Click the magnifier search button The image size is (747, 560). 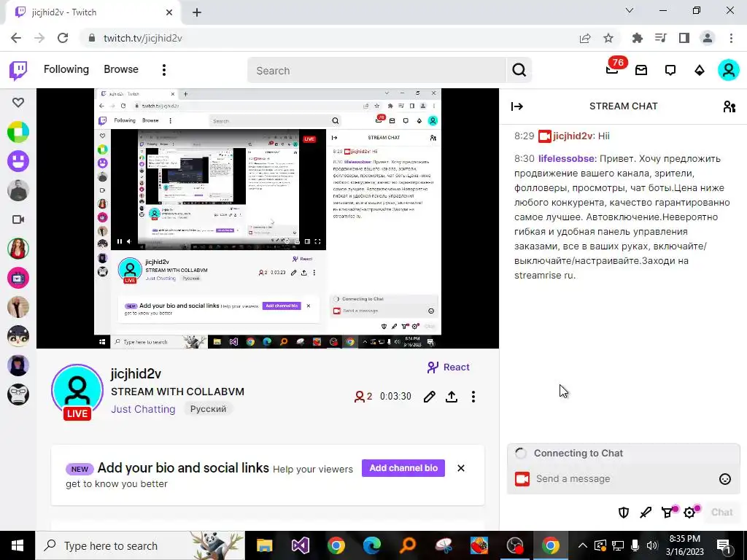point(519,71)
